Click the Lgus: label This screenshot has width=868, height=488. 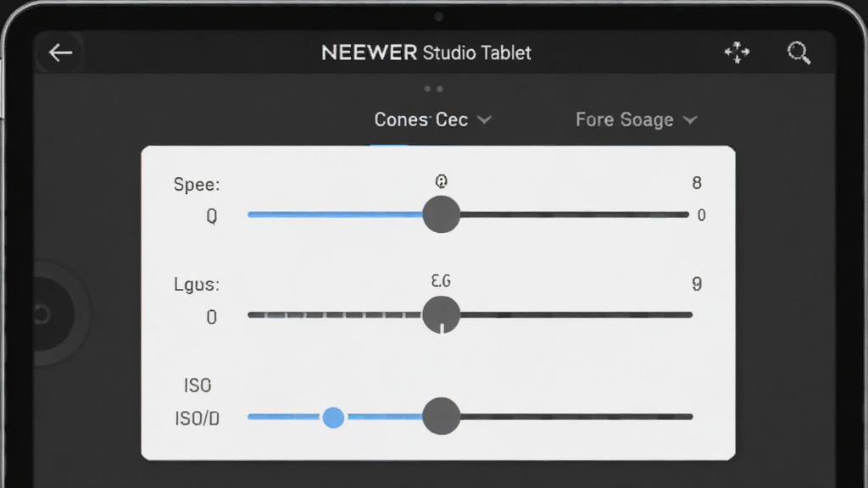pyautogui.click(x=197, y=285)
